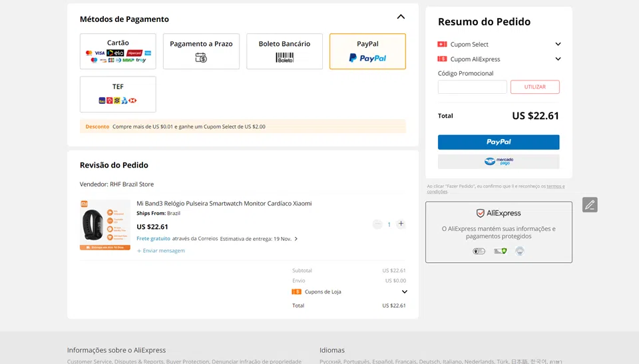This screenshot has height=364, width=639.
Task: Click the Frete gratuito shipping link
Action: click(153, 238)
